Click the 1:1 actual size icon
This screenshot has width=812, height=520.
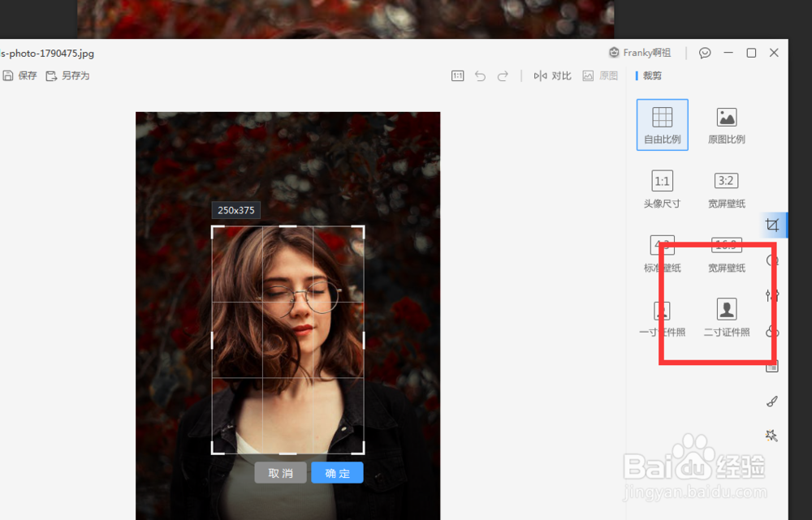click(x=457, y=76)
